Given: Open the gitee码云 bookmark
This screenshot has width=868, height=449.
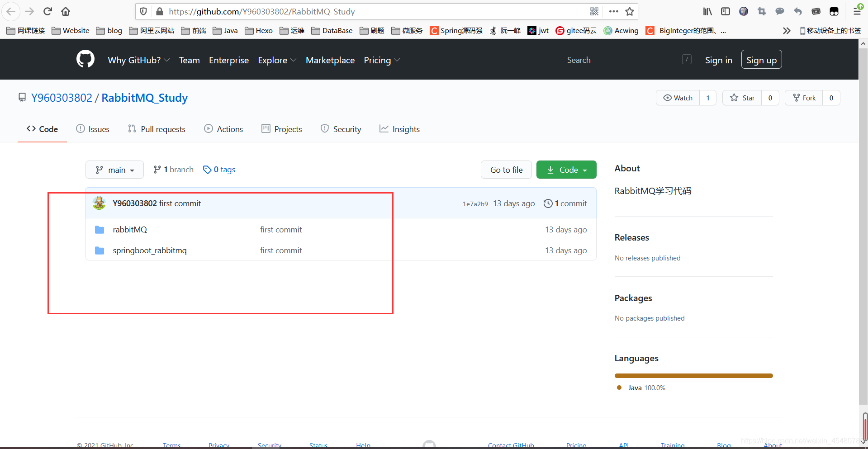Looking at the screenshot, I should pos(576,30).
